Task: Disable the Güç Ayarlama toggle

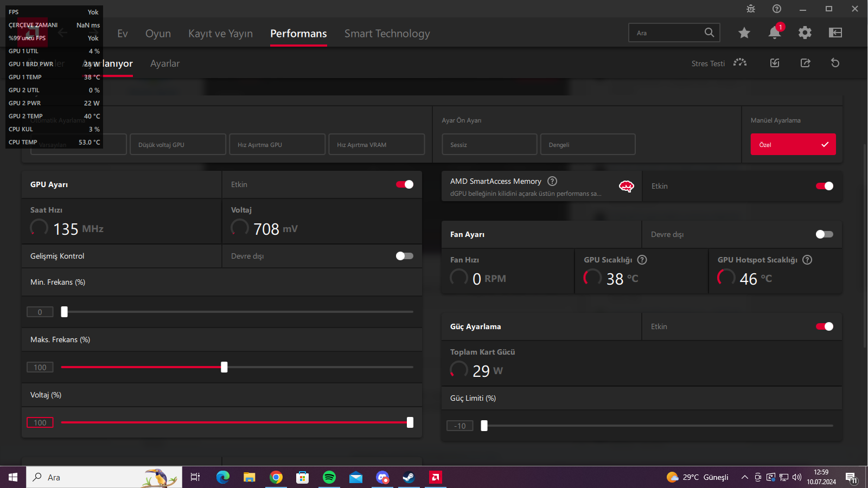Action: click(825, 326)
